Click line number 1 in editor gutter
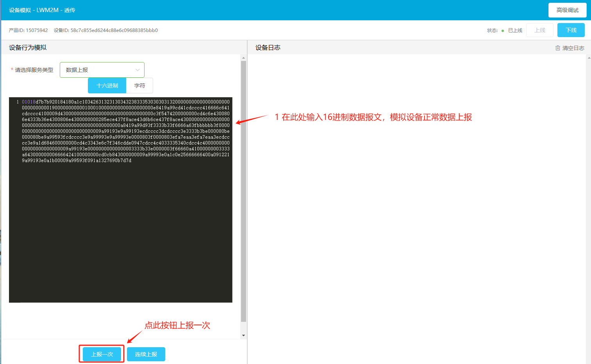 click(18, 102)
